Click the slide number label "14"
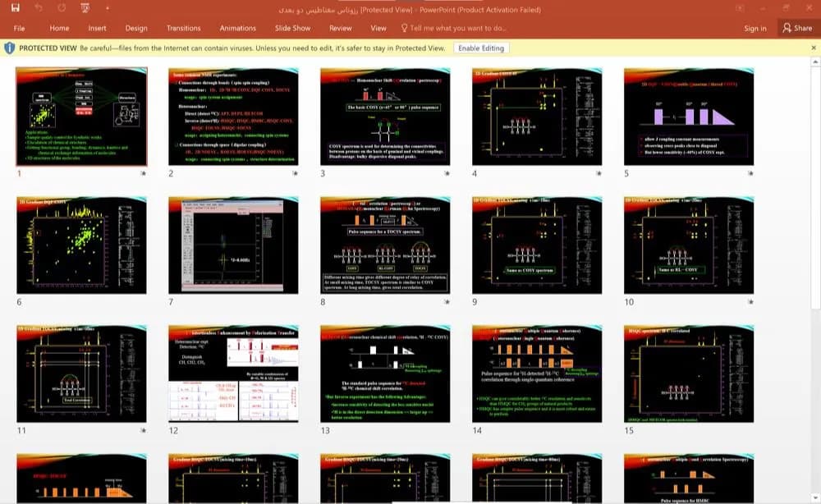The height and width of the screenshot is (504, 821). pos(477,430)
